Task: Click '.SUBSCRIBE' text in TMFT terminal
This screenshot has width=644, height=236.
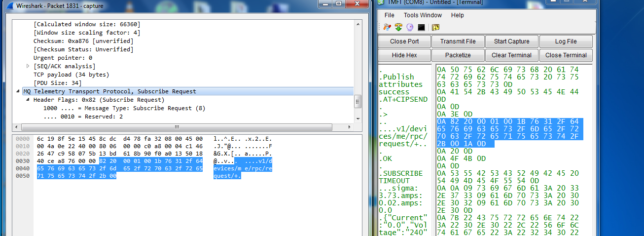Action: click(x=401, y=173)
